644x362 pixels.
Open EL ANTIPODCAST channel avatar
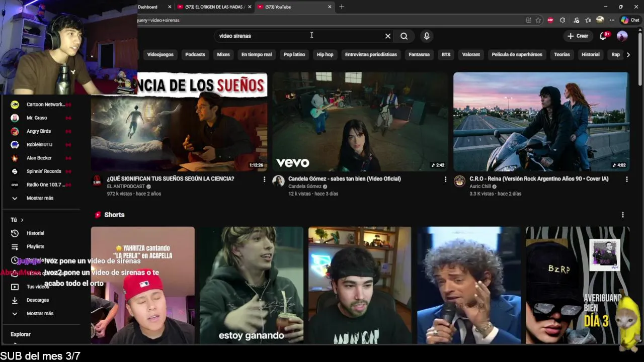pyautogui.click(x=97, y=181)
